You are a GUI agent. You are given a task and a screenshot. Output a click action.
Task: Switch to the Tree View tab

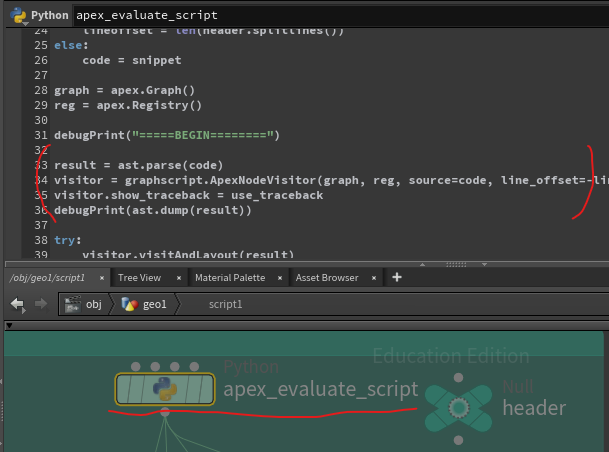pyautogui.click(x=139, y=278)
